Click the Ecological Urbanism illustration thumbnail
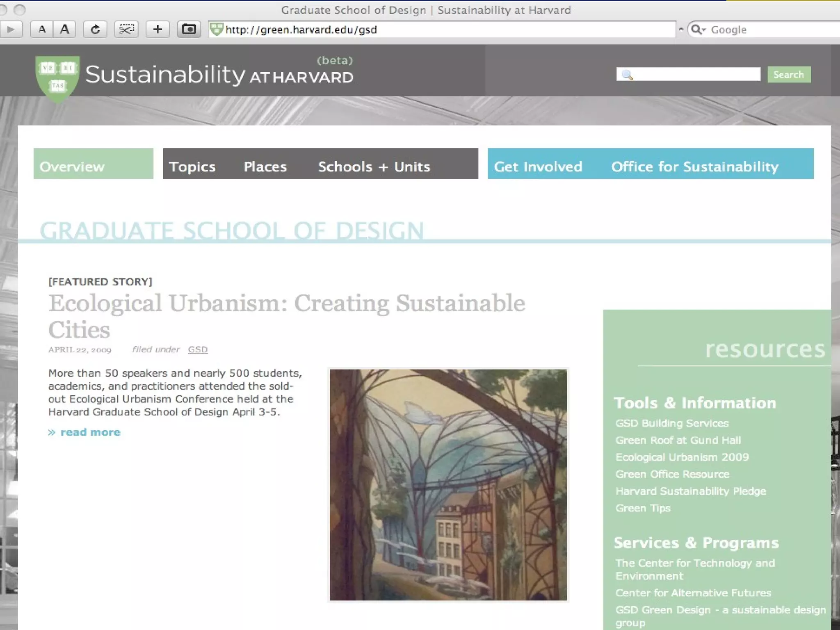840x630 pixels. [x=448, y=484]
